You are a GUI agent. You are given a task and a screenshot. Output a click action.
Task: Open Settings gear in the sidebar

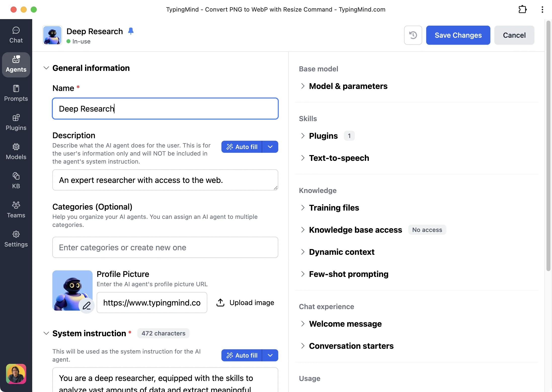coord(16,239)
